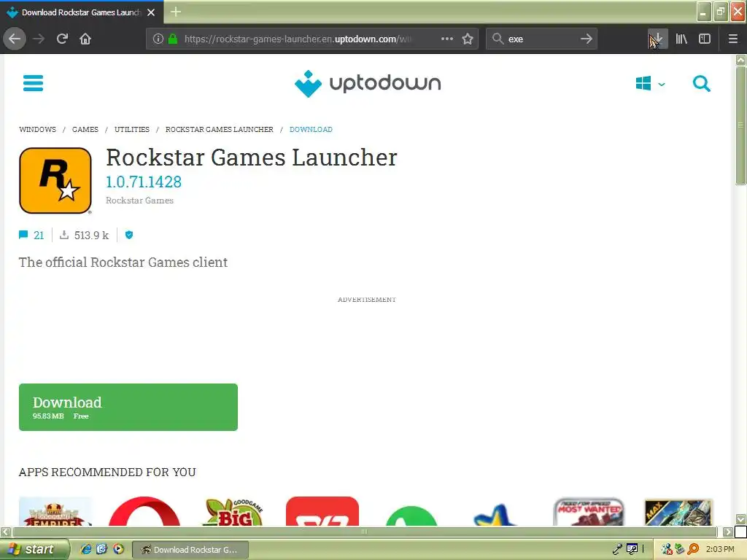Click the 'Rockstar Games Launcher' title heading
Image resolution: width=747 pixels, height=560 pixels.
(251, 157)
